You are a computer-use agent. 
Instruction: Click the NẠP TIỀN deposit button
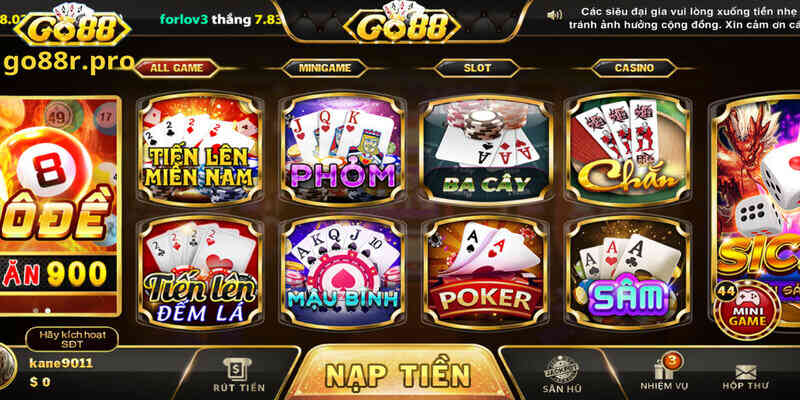(398, 373)
